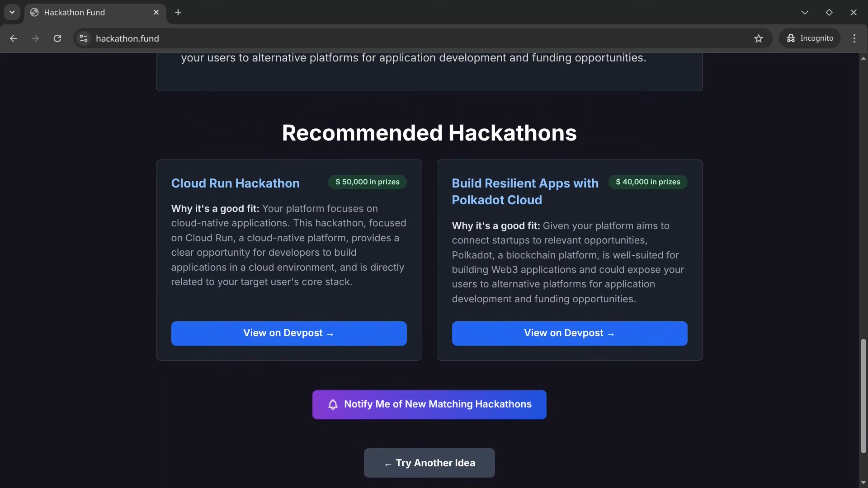The image size is (868, 488).
Task: Click the vertical scrollbar thumb
Action: tap(863, 396)
